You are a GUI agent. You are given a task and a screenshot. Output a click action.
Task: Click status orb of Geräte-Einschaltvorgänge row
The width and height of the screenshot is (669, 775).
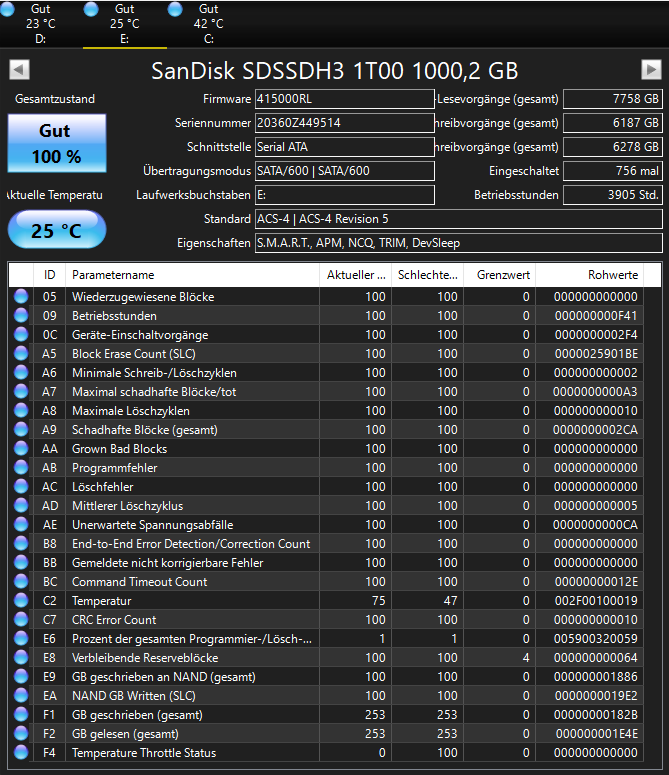tap(21, 335)
